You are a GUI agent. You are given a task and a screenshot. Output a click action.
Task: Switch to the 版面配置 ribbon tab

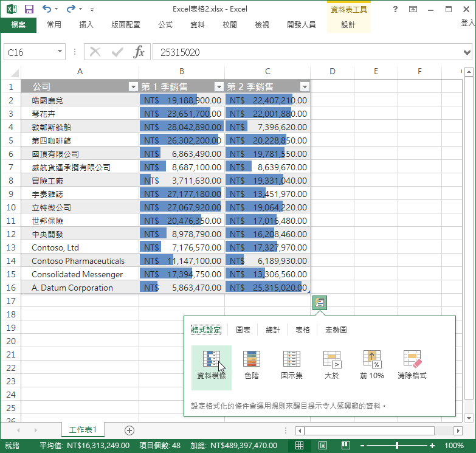pyautogui.click(x=126, y=25)
